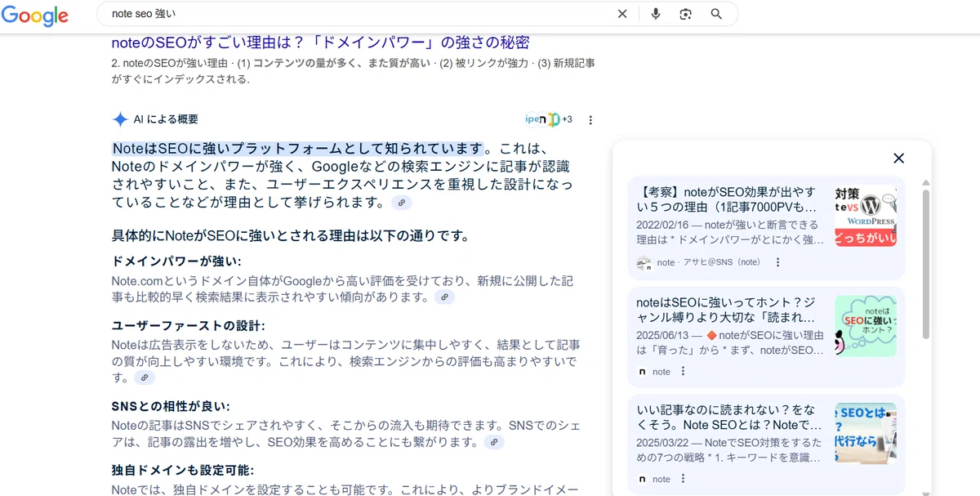Start voice search with microphone icon

655,14
